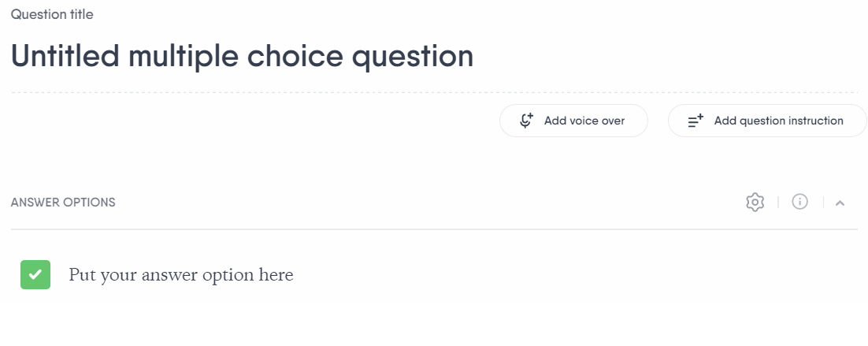This screenshot has height=346, width=868.
Task: Place cursor in the first answer option text
Action: tap(181, 274)
